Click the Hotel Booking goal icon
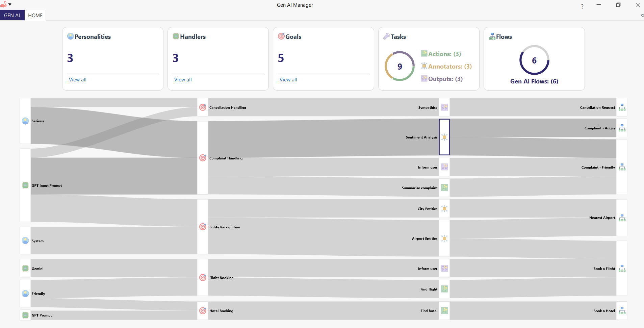Screen dimensions: 644x328 click(x=203, y=310)
